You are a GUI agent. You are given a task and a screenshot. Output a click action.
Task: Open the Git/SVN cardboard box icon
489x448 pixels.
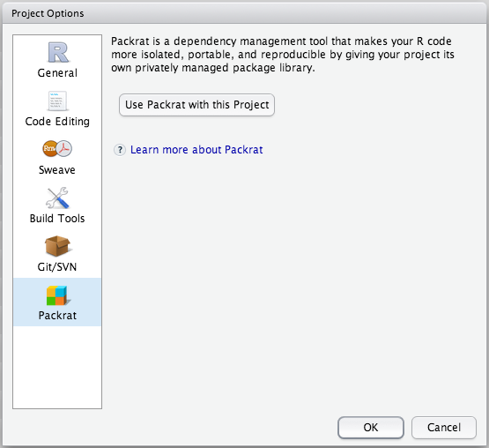pos(57,246)
